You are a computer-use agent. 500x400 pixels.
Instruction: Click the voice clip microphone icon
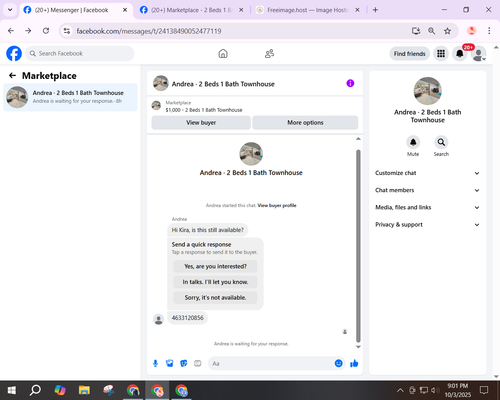pyautogui.click(x=155, y=363)
